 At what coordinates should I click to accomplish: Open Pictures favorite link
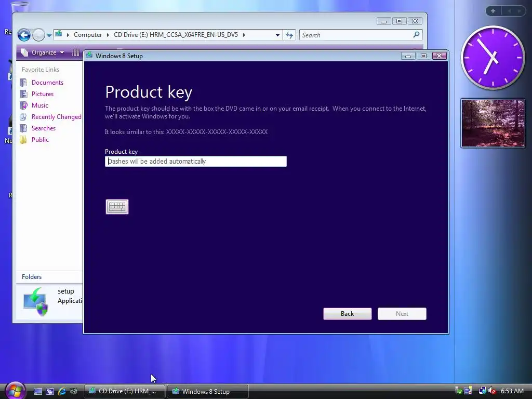click(43, 94)
